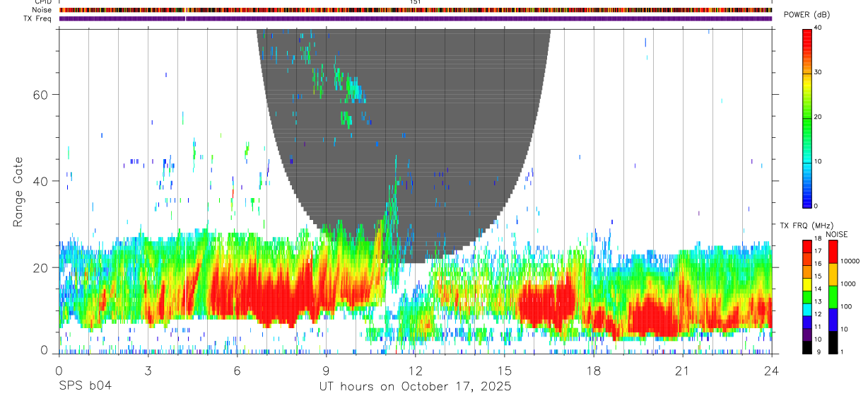Click the 20 label on the power scale
This screenshot has width=868, height=401.
point(817,117)
